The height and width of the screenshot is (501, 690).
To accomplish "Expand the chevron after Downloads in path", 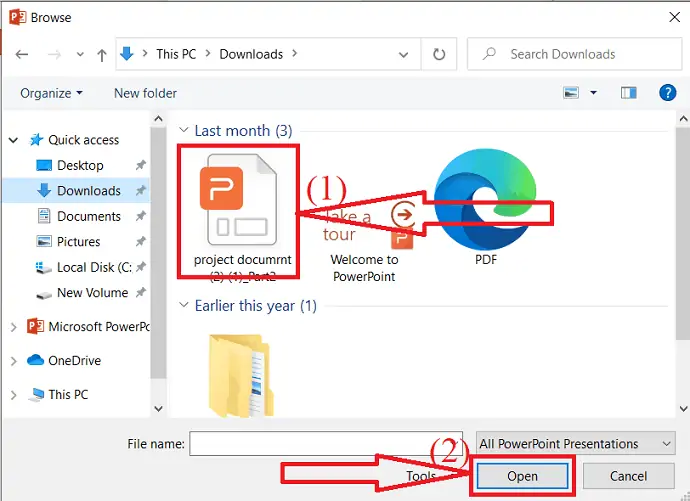I will click(x=294, y=54).
